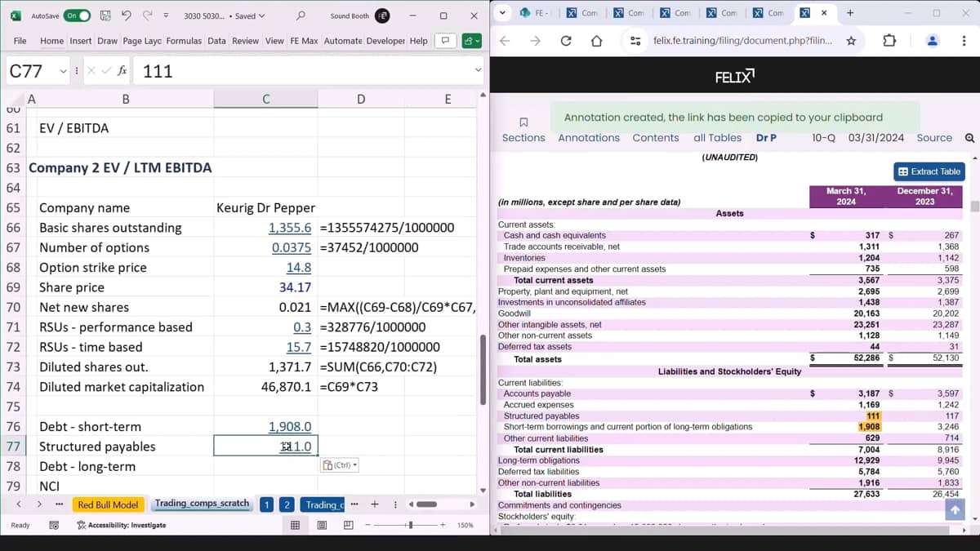This screenshot has width=980, height=551.
Task: Select the Trading_comps_scratch sheet tab
Action: point(202,504)
